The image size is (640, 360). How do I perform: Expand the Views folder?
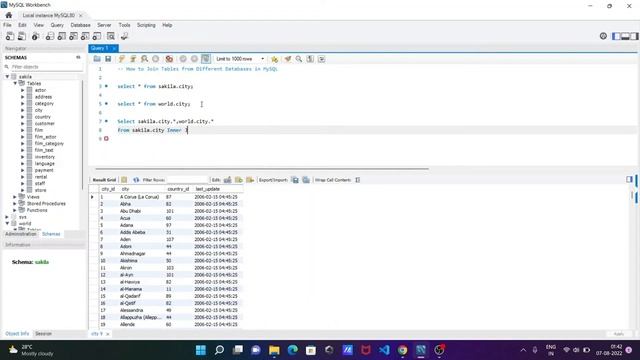15,197
